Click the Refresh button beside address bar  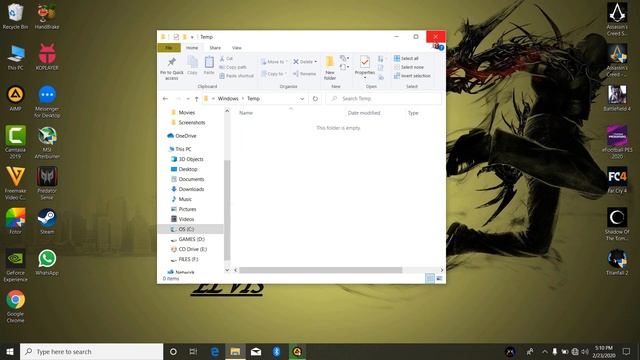click(x=315, y=99)
